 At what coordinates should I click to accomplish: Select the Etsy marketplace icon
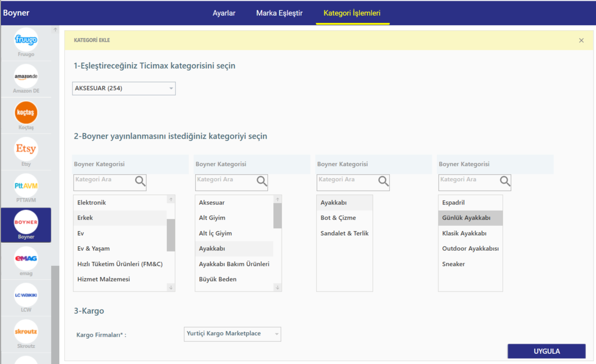[26, 149]
